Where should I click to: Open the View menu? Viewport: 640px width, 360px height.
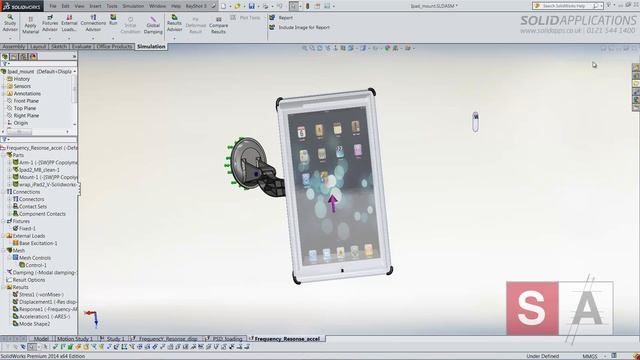pos(80,6)
